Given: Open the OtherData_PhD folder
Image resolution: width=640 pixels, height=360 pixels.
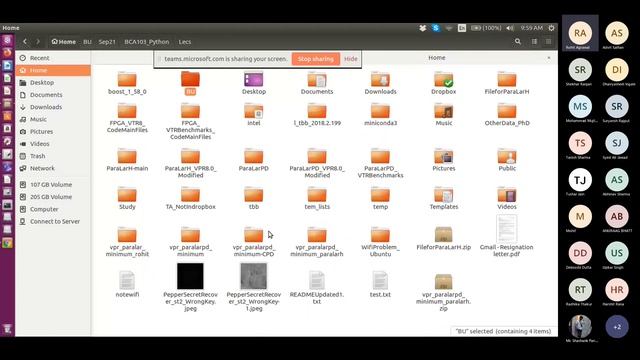Looking at the screenshot, I should tap(507, 111).
